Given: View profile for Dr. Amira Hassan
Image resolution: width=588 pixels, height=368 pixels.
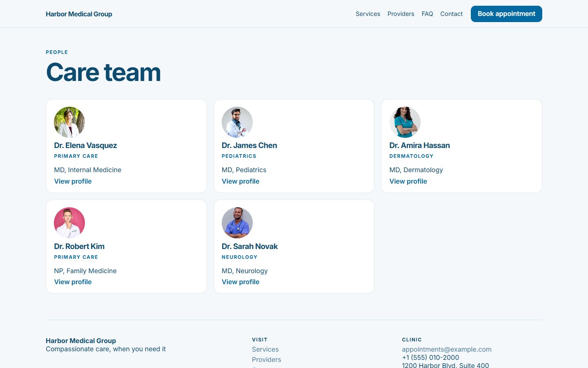Looking at the screenshot, I should pos(408,181).
